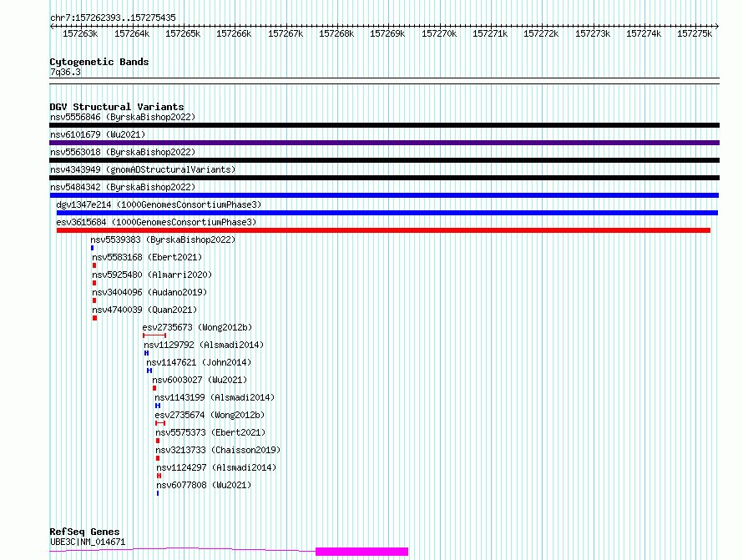
Task: Click the purple nsv6101679 variant bar
Action: 384,143
